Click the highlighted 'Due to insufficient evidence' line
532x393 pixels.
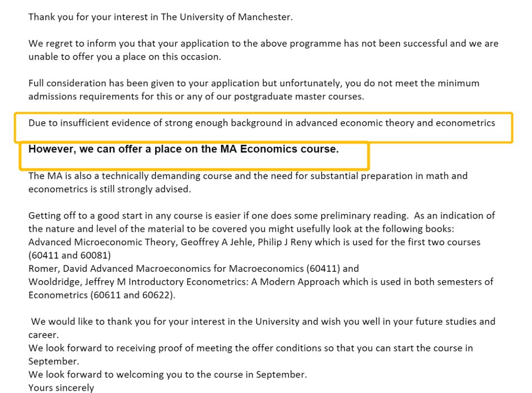pos(262,123)
